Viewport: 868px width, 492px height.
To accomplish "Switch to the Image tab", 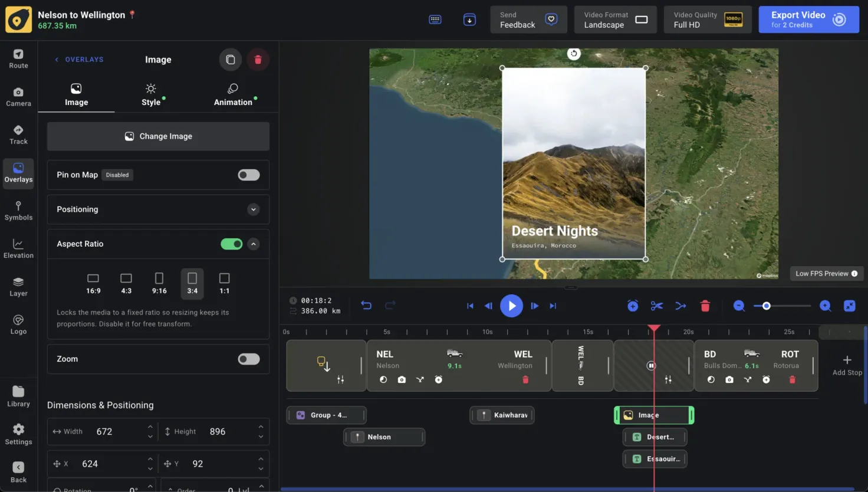I will (x=76, y=95).
